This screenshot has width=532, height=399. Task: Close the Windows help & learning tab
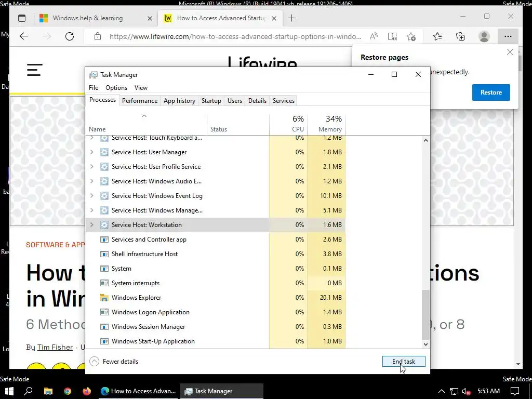150,18
